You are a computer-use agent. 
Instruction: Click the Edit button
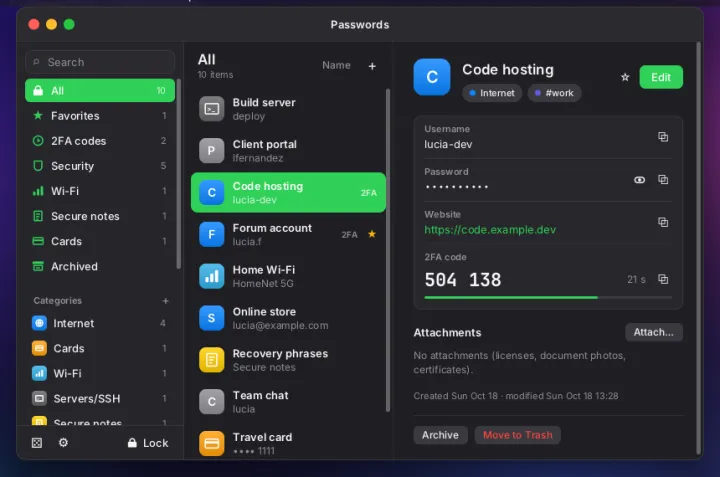(x=661, y=77)
